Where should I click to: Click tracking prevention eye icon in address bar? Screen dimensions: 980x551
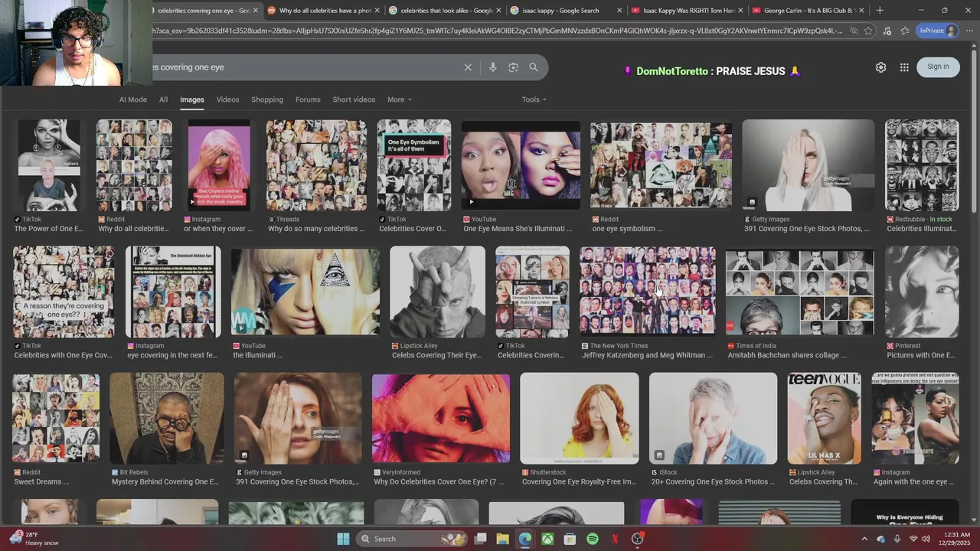(x=853, y=31)
